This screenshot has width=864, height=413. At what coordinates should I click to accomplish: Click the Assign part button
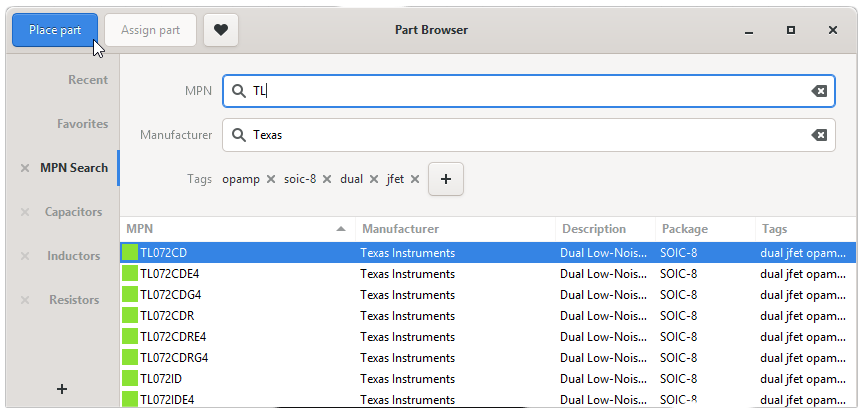click(x=150, y=30)
